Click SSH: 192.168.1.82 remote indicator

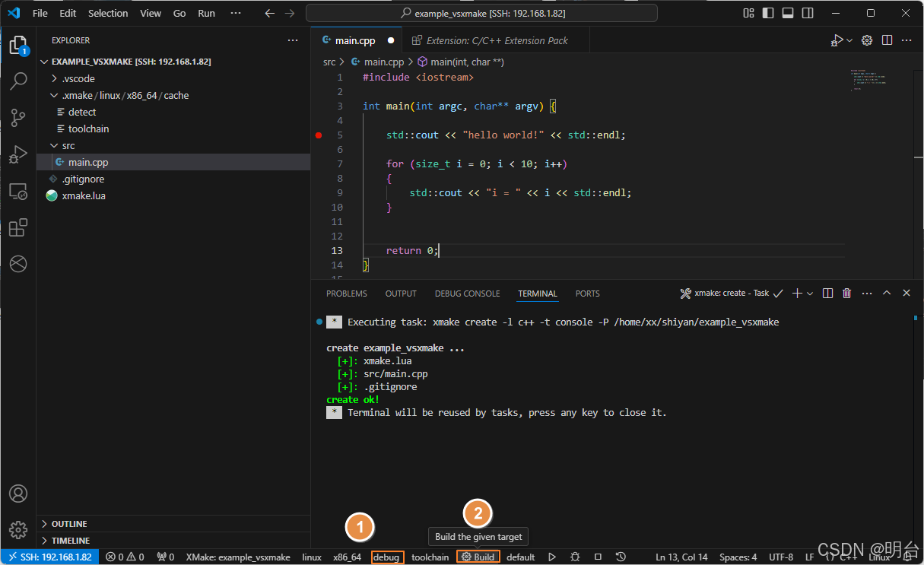[50, 557]
